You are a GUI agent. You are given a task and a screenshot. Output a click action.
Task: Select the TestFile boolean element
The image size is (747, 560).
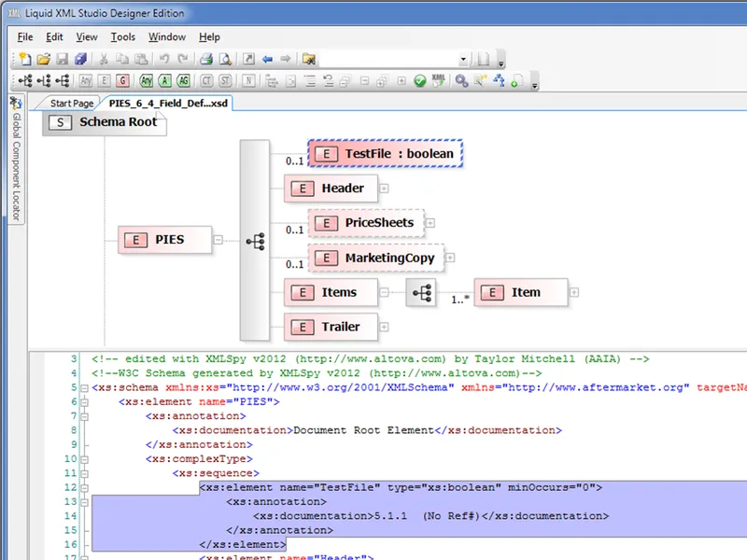tap(385, 153)
